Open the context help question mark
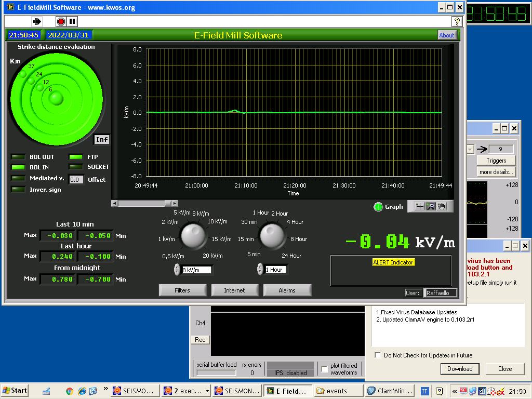The height and width of the screenshot is (399, 532). (x=457, y=22)
